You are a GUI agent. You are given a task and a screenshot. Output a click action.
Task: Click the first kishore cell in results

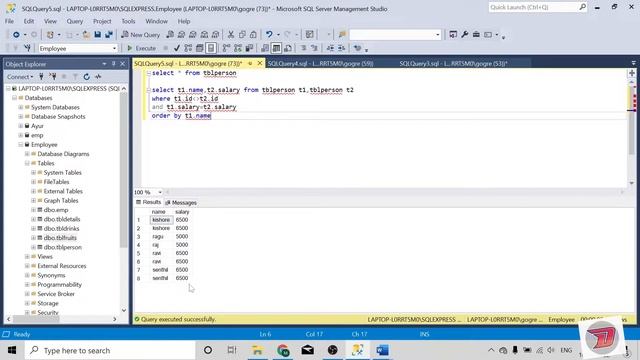pos(161,220)
